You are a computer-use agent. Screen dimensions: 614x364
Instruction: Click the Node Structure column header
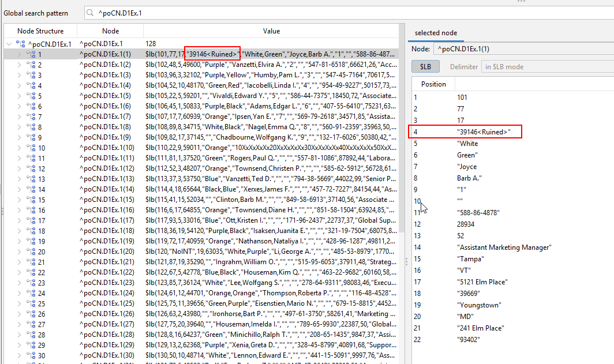click(40, 31)
